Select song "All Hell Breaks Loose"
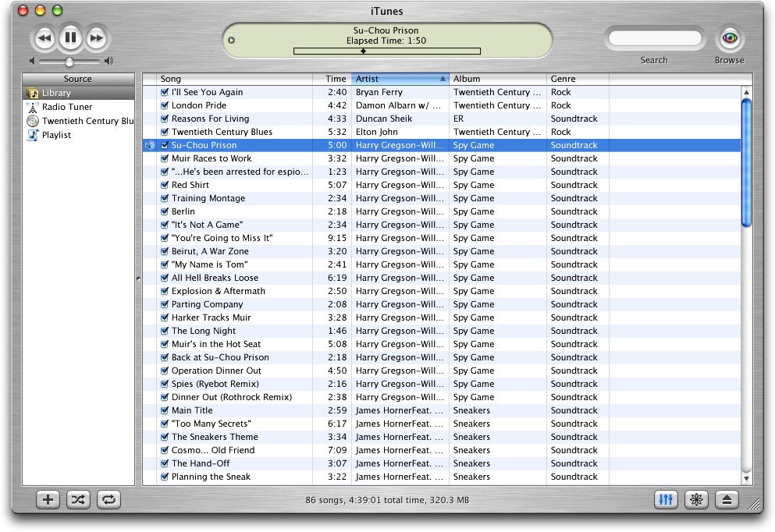 tap(215, 278)
